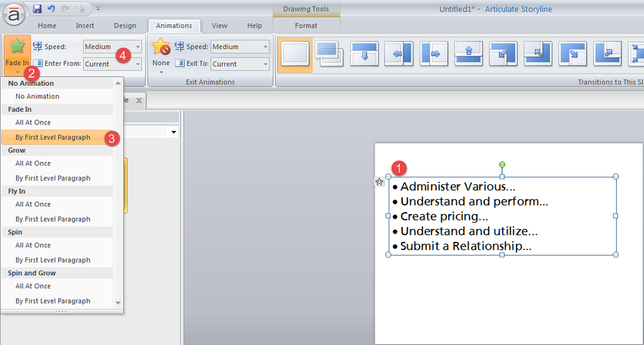
Task: Click the animation list scrollbar down arrow
Action: click(118, 302)
